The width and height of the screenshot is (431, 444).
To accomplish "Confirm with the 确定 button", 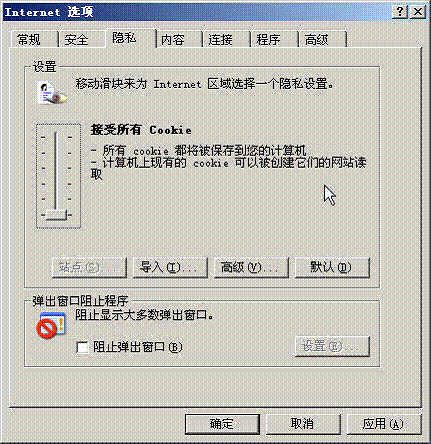I will [x=222, y=424].
